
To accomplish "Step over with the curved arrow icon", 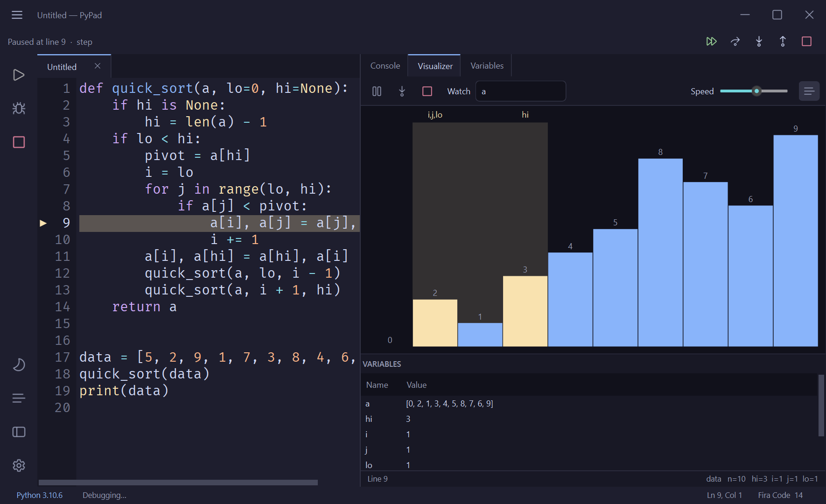I will tap(735, 42).
